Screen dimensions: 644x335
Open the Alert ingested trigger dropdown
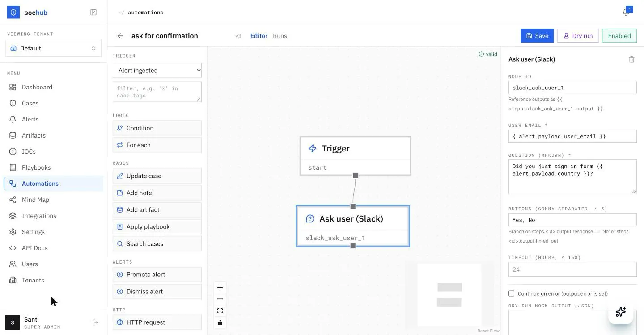pos(157,70)
